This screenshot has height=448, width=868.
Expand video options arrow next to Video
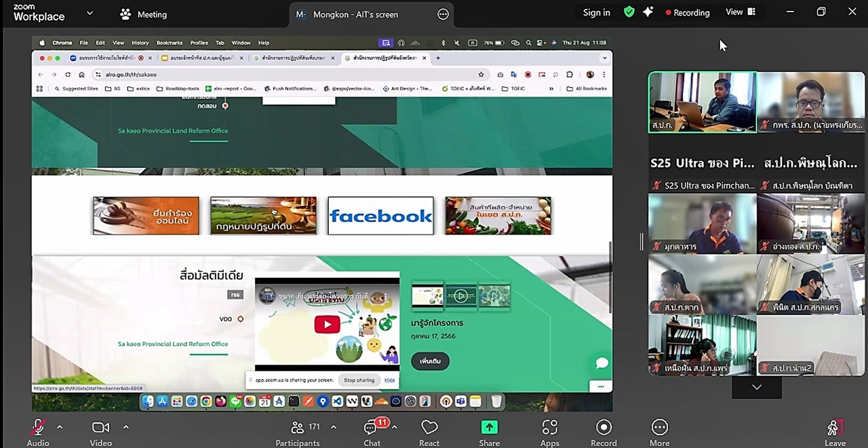click(x=125, y=427)
